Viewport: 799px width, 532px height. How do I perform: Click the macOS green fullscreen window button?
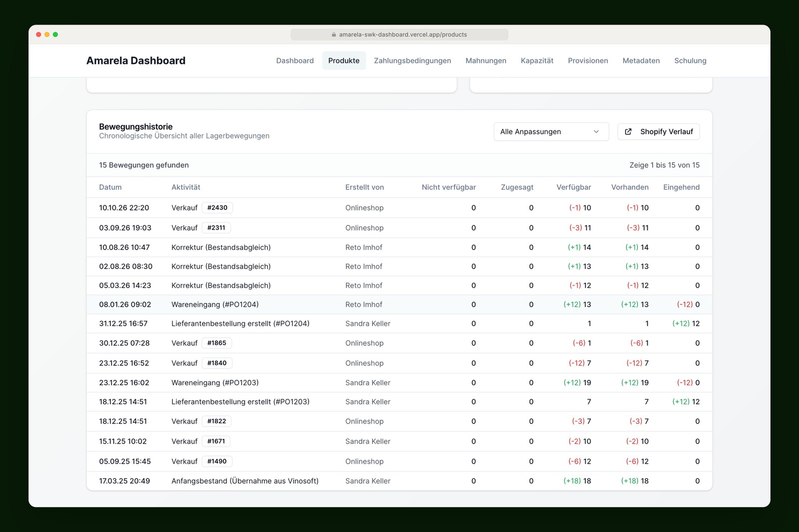pyautogui.click(x=55, y=34)
